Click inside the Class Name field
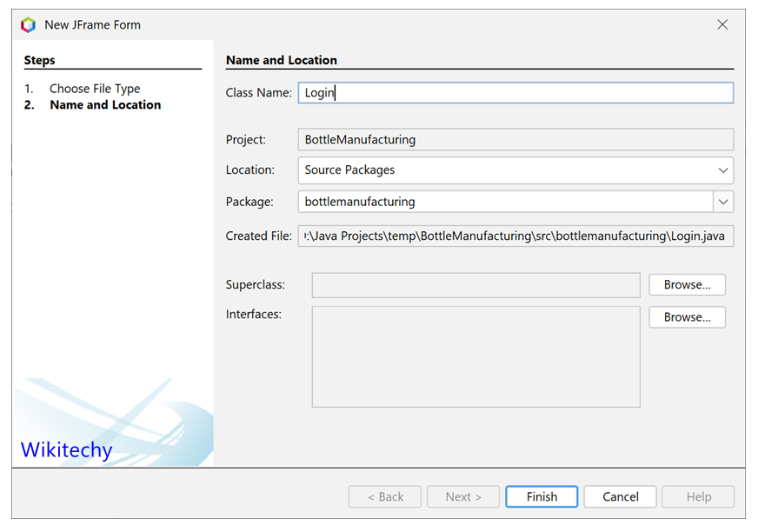Screen dimensions: 758x532 515,92
